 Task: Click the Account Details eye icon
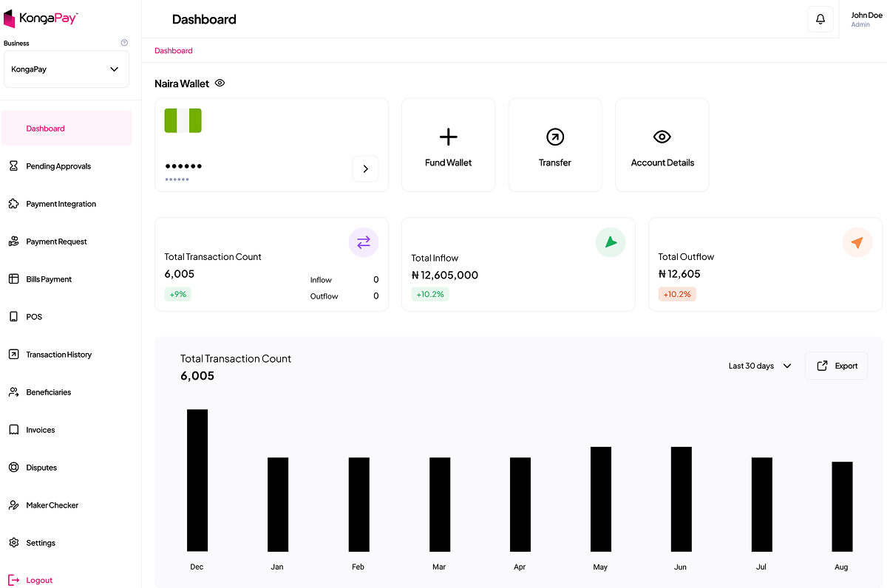pyautogui.click(x=662, y=137)
